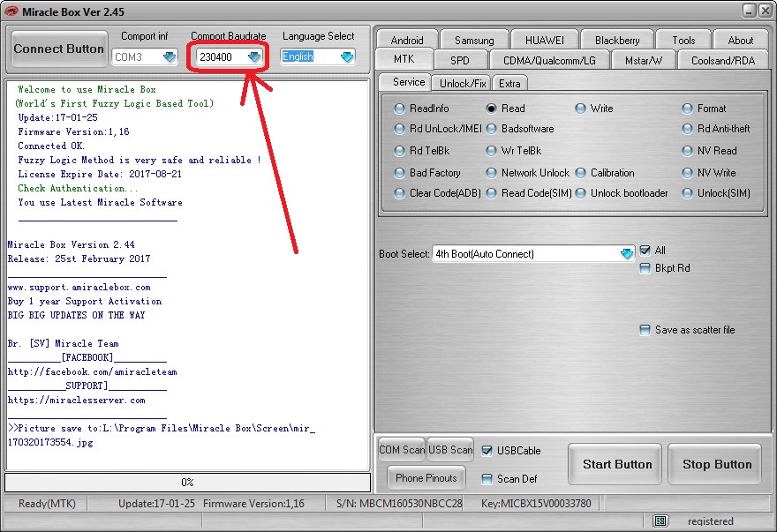The width and height of the screenshot is (777, 532).
Task: Open the Comport Baudrate 230400 dropdown arrow
Action: (x=254, y=57)
